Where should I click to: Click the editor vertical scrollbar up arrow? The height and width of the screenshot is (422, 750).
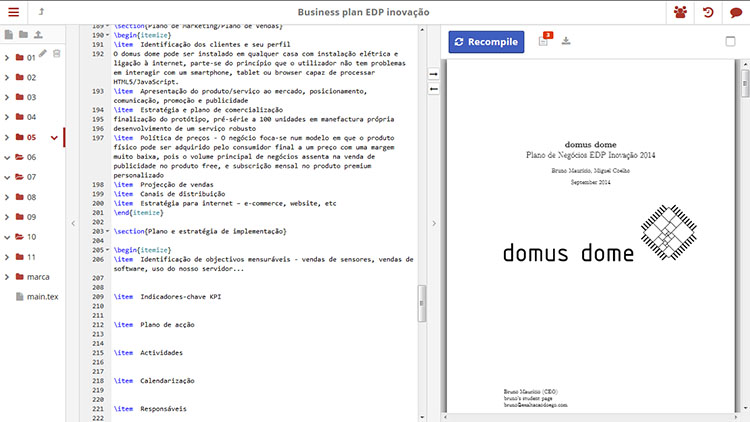[x=422, y=30]
